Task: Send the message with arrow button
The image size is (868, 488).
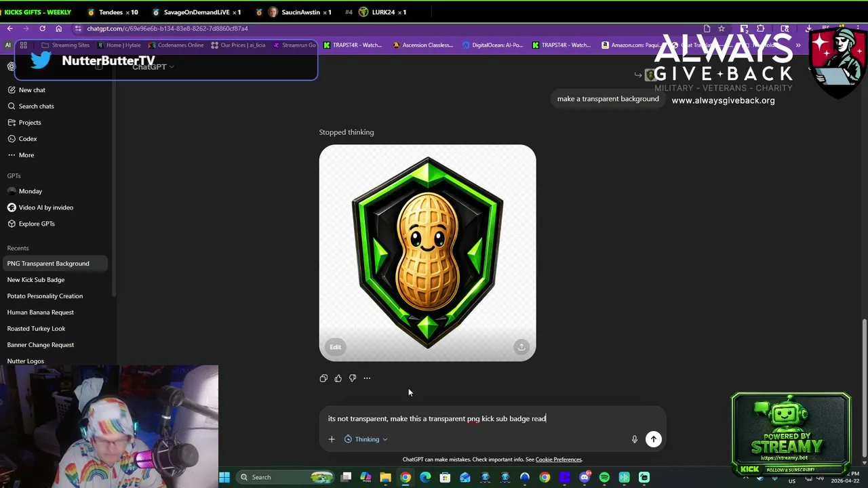Action: (653, 439)
